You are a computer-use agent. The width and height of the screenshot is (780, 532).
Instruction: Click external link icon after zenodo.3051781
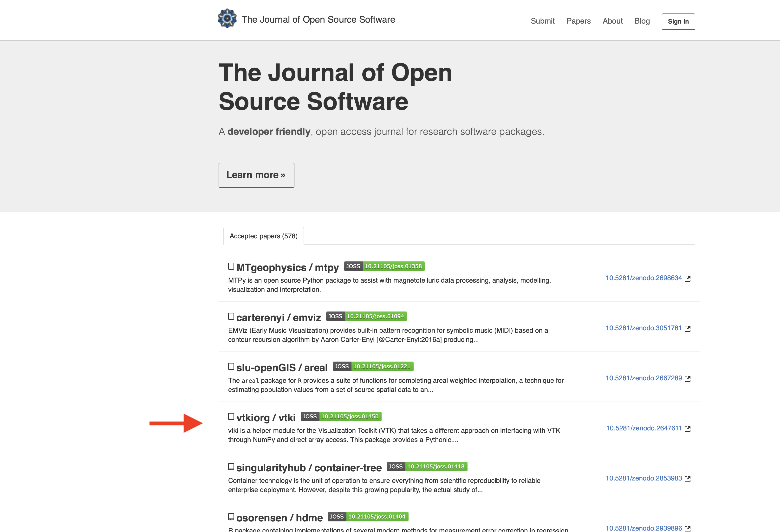click(687, 329)
